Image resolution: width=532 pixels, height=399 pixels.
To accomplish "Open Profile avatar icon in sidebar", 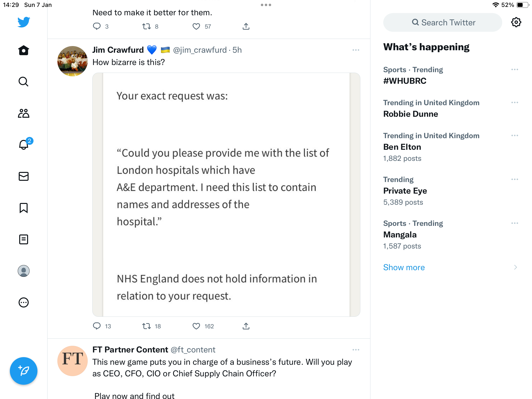I will click(x=24, y=271).
